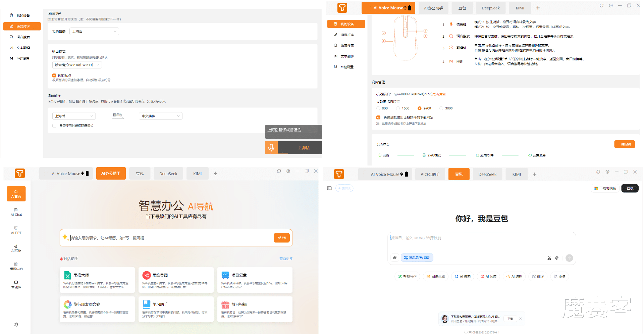The width and height of the screenshot is (644, 334).
Task: Click refresh icon in the 豆包 window title bar
Action: click(598, 172)
